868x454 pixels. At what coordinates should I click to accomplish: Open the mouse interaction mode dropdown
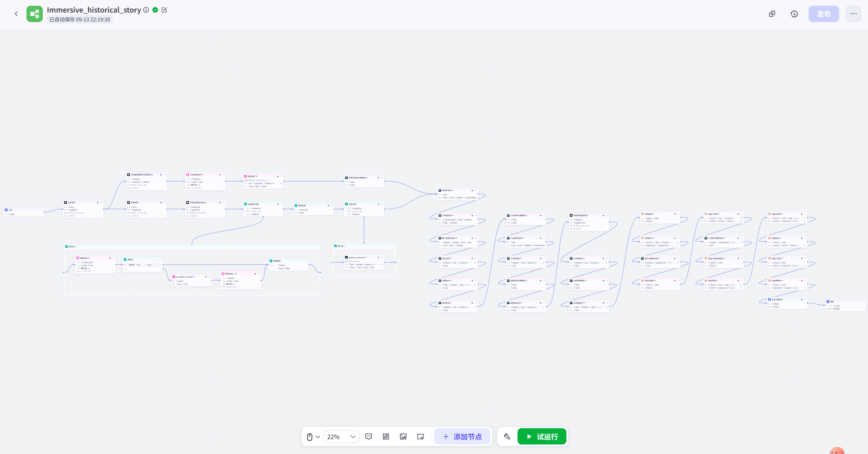coord(313,437)
